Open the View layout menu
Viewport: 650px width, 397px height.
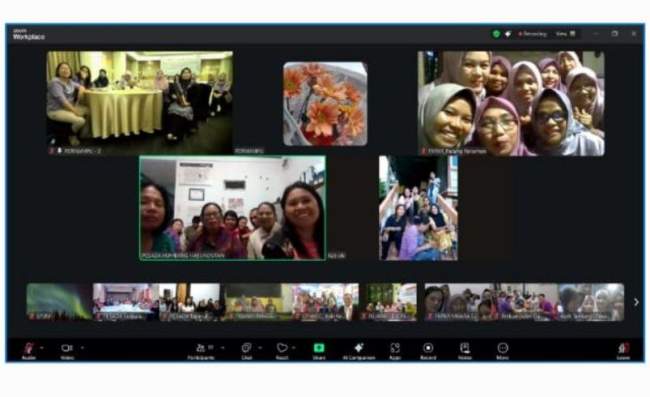pos(565,34)
